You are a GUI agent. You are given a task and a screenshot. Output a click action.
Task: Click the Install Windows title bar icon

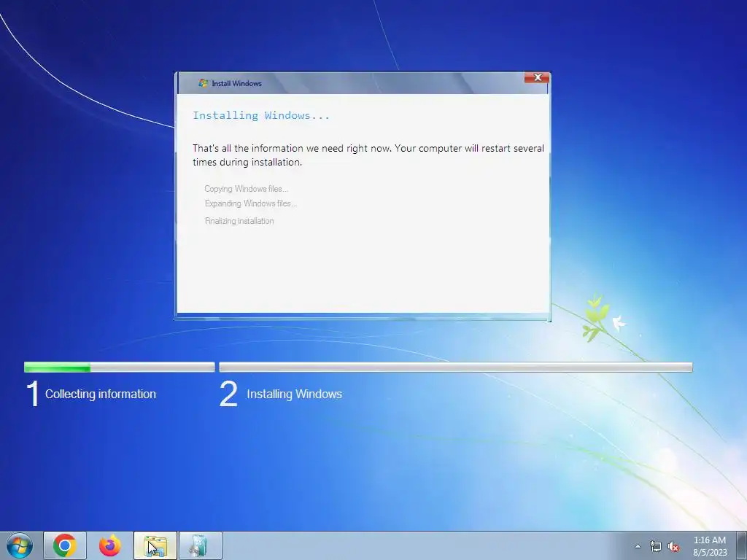point(204,83)
